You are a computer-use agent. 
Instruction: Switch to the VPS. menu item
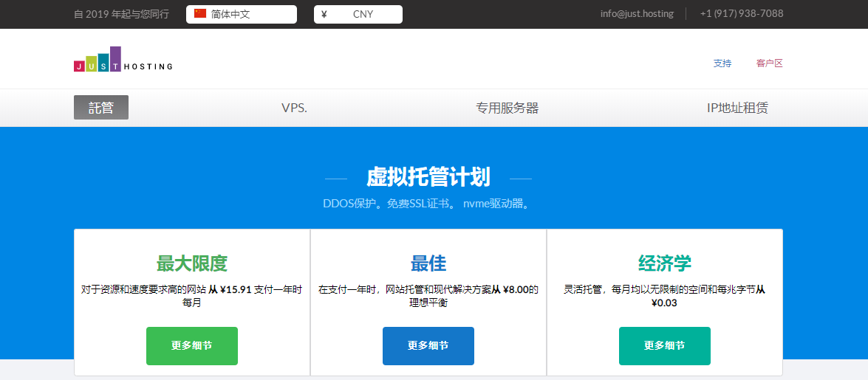coord(294,108)
